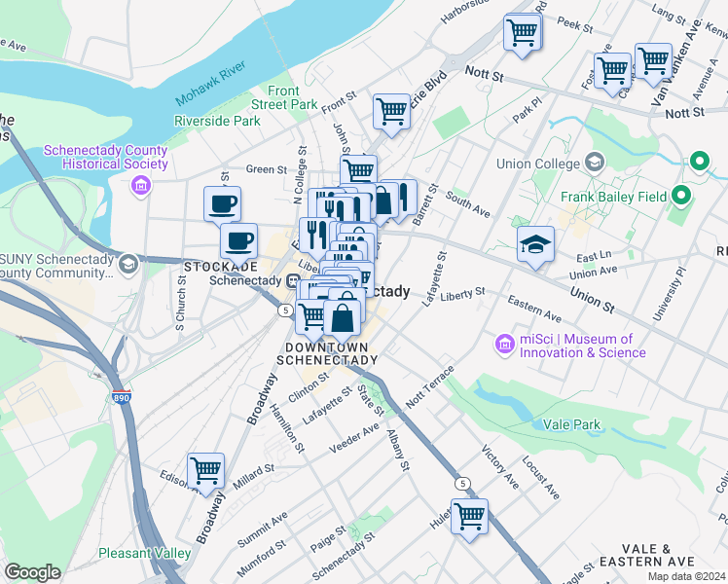Click the Green St street label
The height and width of the screenshot is (584, 728).
(267, 169)
